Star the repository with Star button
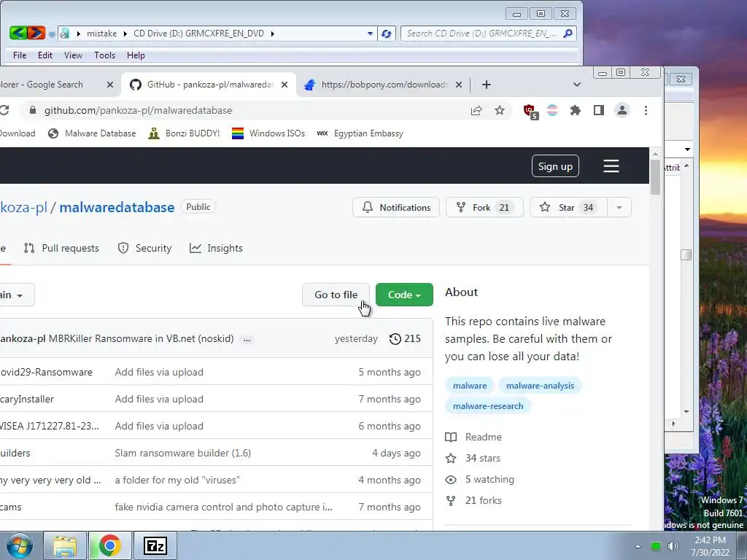 click(x=568, y=208)
